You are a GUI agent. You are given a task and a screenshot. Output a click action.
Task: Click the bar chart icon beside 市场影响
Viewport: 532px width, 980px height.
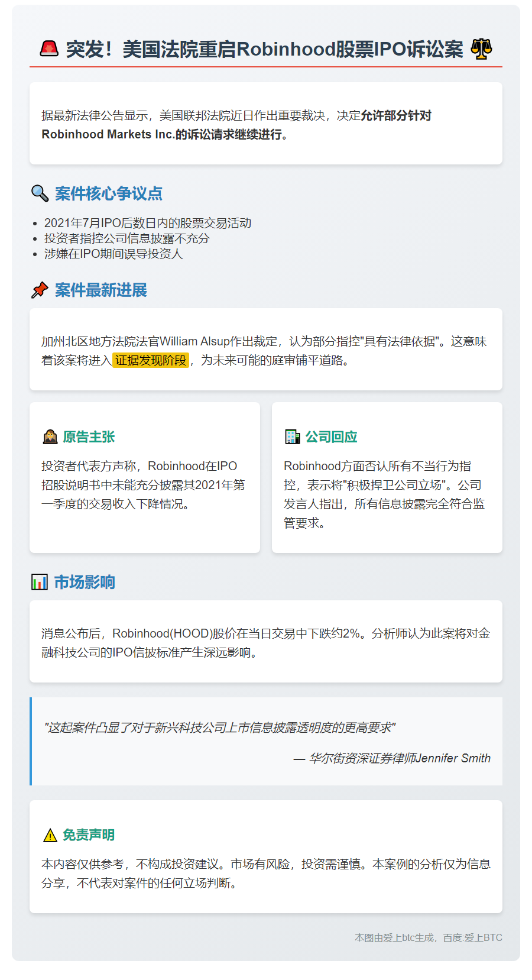click(x=40, y=582)
